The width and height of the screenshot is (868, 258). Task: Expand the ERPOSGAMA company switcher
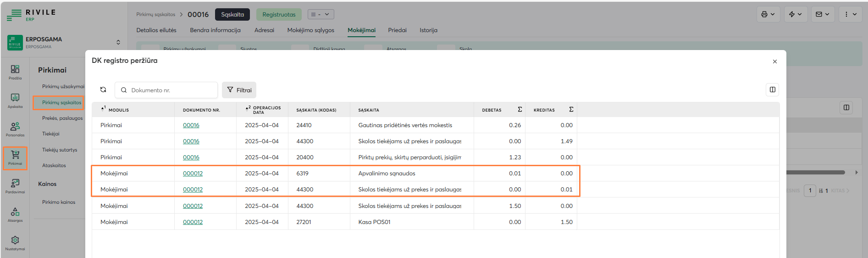pos(118,42)
